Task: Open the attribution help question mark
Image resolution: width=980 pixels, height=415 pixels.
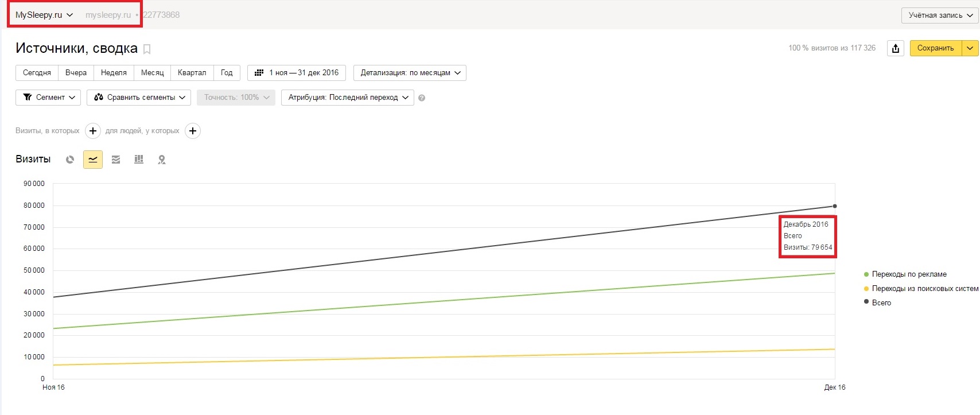Action: 422,98
